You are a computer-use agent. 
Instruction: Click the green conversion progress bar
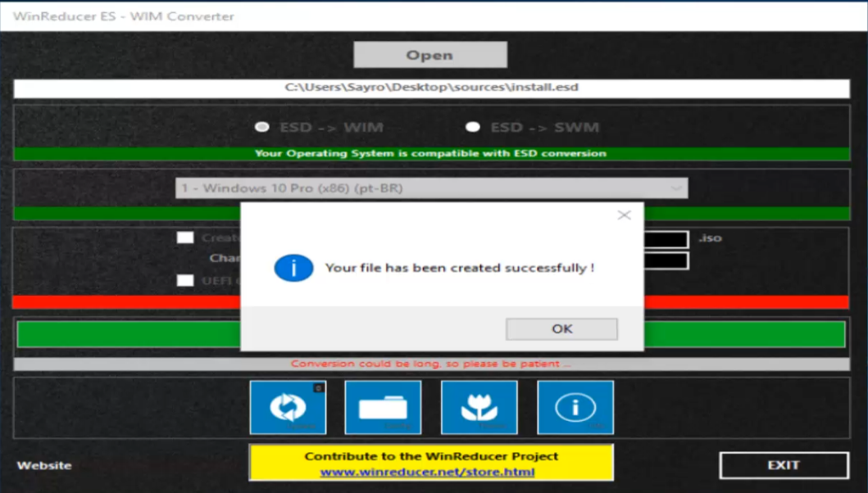click(123, 332)
